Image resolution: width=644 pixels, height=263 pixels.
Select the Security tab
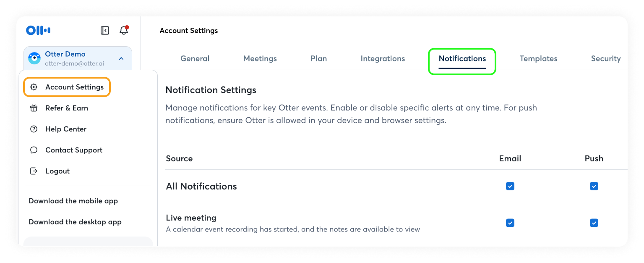606,58
